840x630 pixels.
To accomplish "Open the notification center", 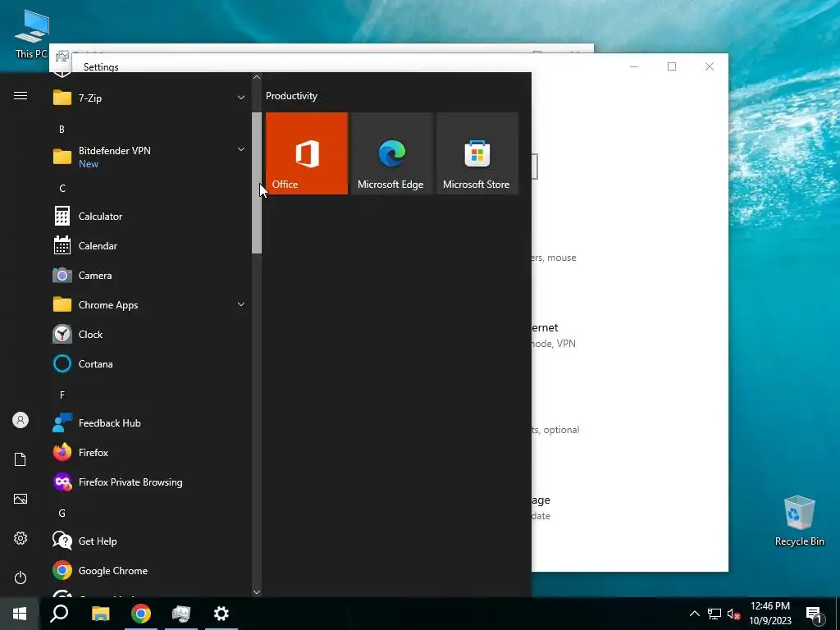I will 815,614.
